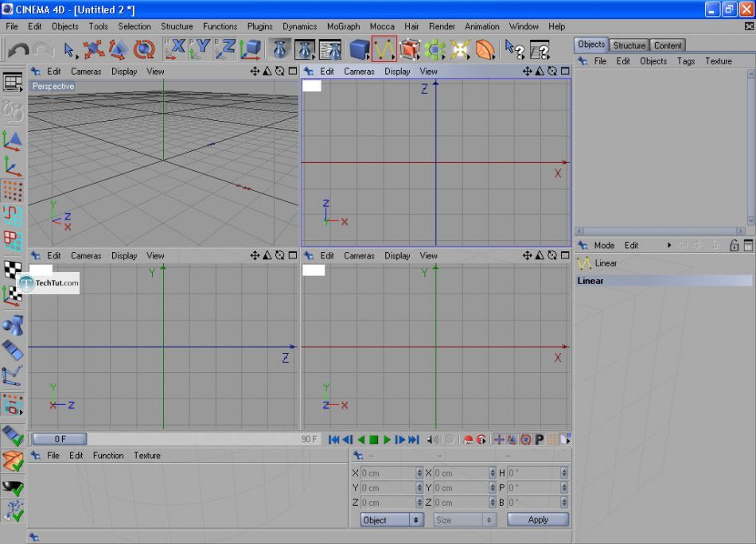
Task: Go to end of animation
Action: point(414,440)
